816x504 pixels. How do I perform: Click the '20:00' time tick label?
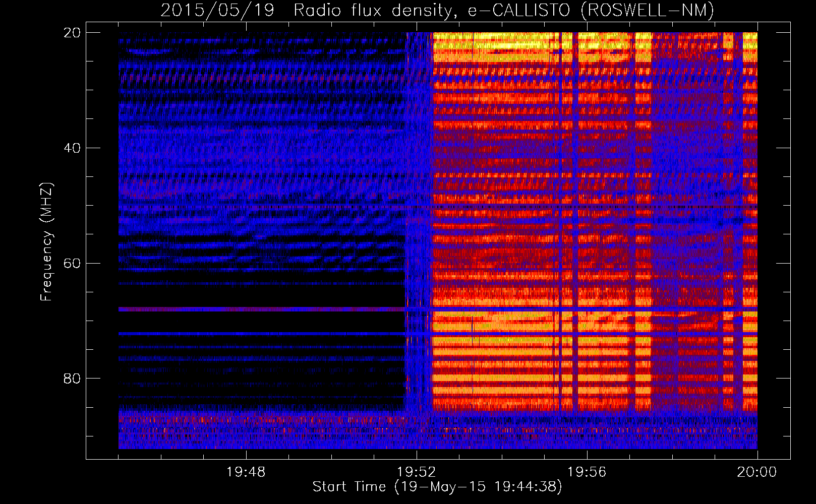[x=757, y=472]
